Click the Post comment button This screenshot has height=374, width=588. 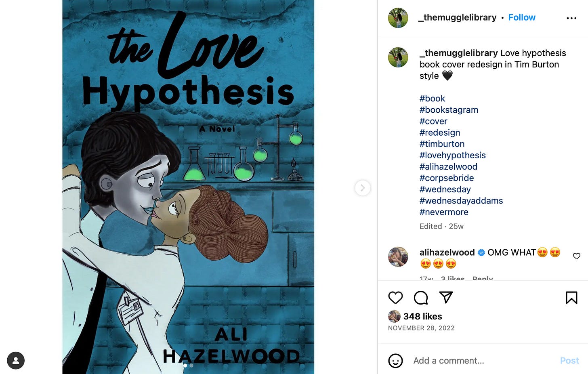coord(569,361)
